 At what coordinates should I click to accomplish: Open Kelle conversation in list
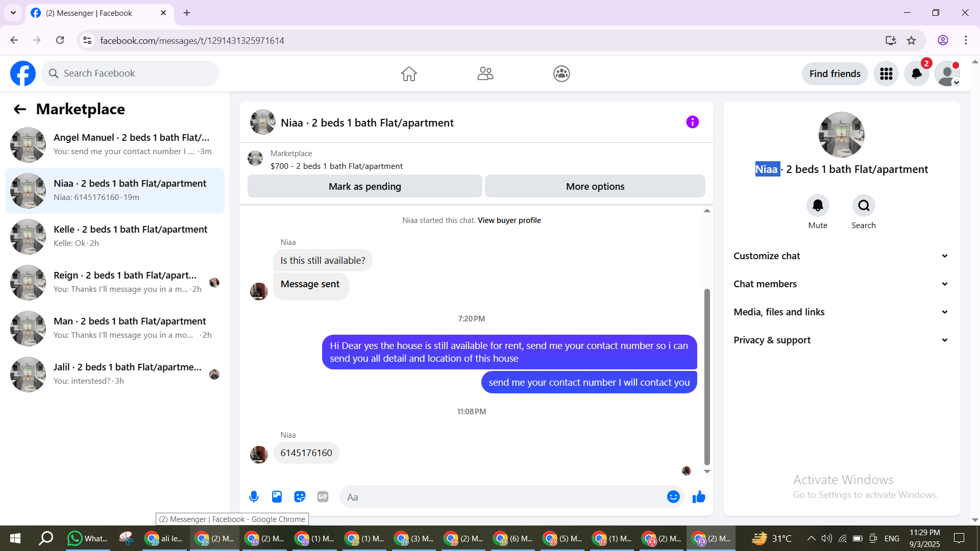point(115,236)
